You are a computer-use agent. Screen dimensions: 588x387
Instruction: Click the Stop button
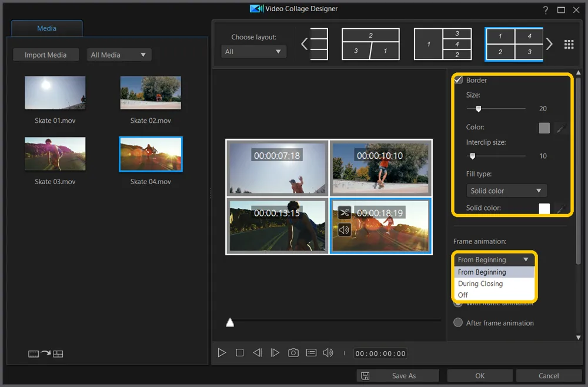pyautogui.click(x=240, y=353)
